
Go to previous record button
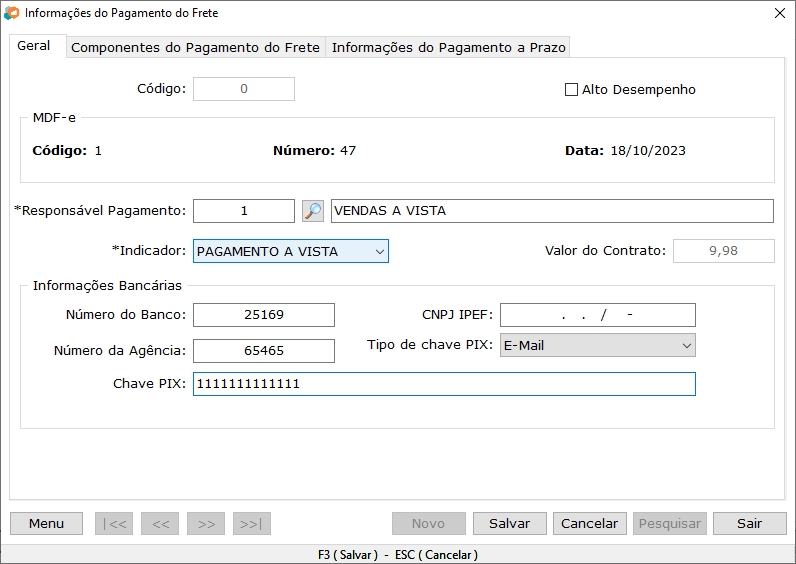(x=160, y=523)
